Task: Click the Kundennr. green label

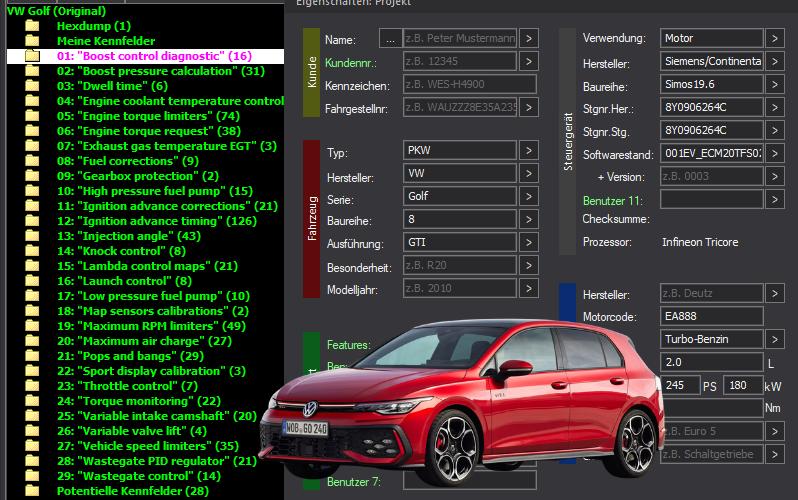Action: (351, 63)
